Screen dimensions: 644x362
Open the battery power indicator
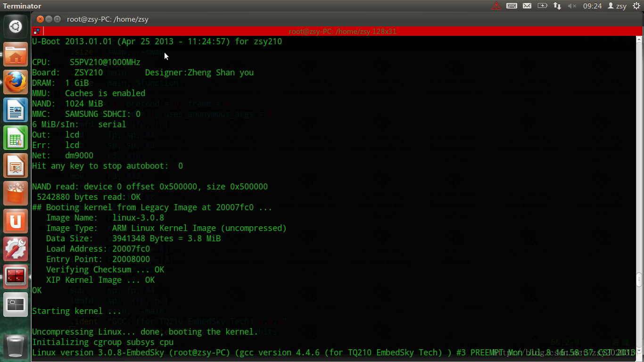(x=543, y=6)
